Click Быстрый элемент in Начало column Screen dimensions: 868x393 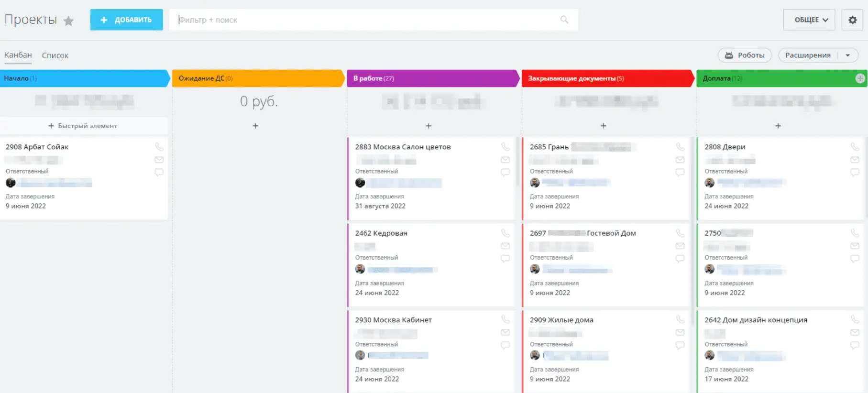pyautogui.click(x=83, y=126)
